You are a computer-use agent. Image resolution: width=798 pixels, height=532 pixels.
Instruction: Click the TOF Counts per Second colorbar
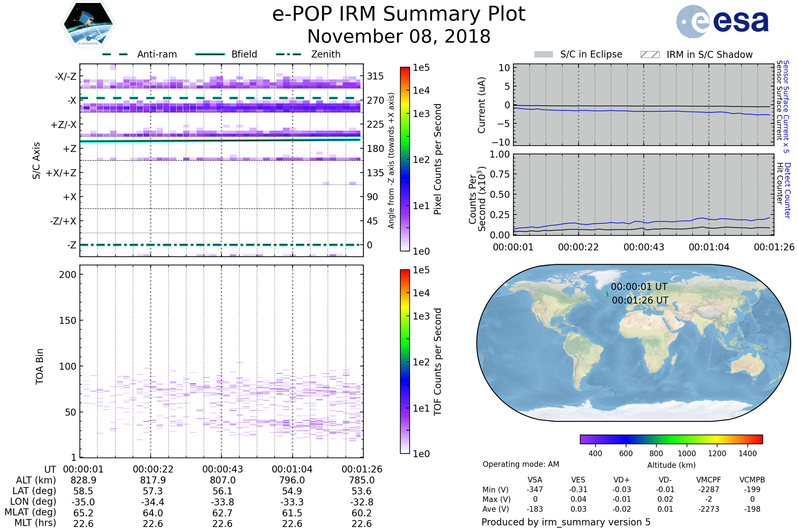pyautogui.click(x=405, y=361)
